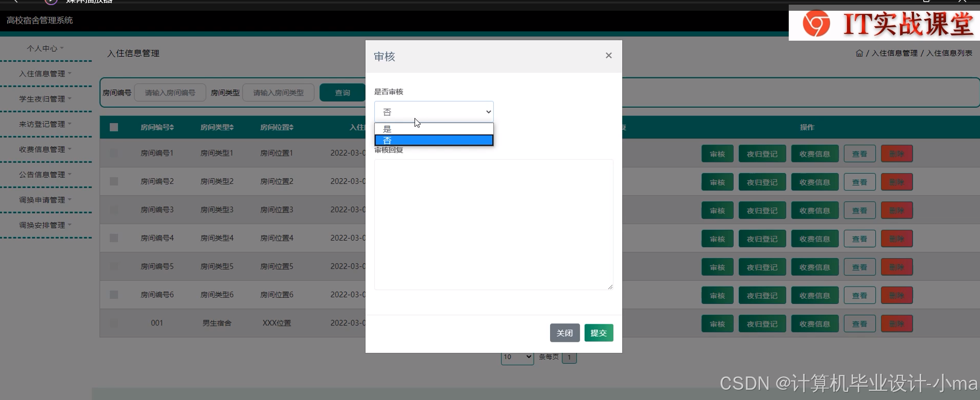The width and height of the screenshot is (980, 400).
Task: Sort table by 房间编号 column header
Action: coord(157,127)
